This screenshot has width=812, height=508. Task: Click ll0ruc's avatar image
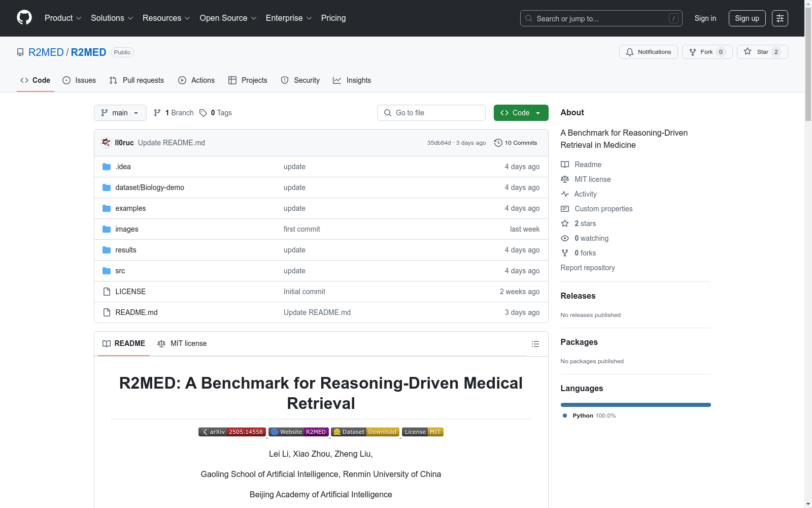106,143
